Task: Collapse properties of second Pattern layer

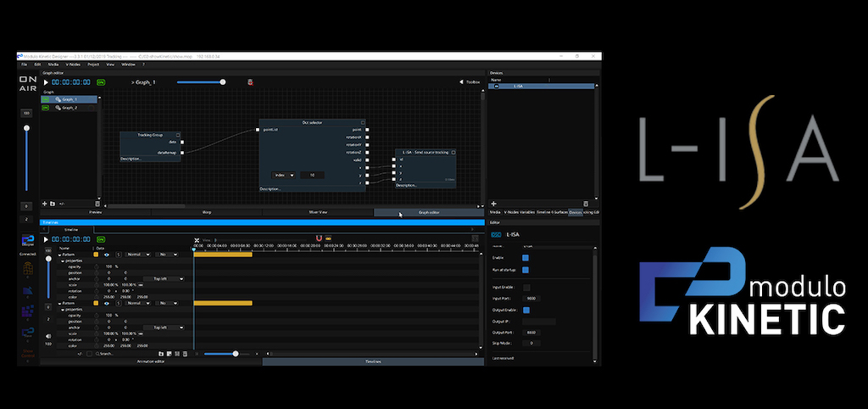Action: [x=63, y=309]
